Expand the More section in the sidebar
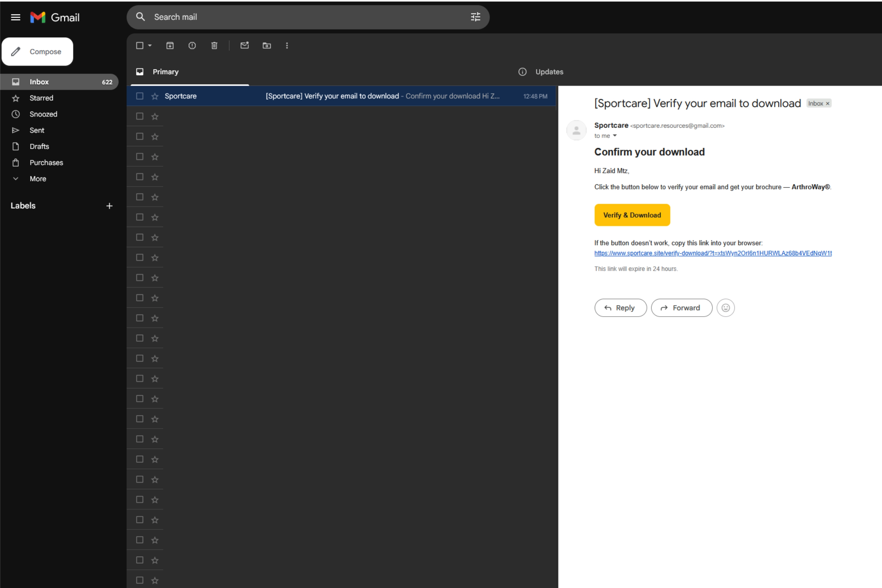This screenshot has width=882, height=588. click(38, 179)
